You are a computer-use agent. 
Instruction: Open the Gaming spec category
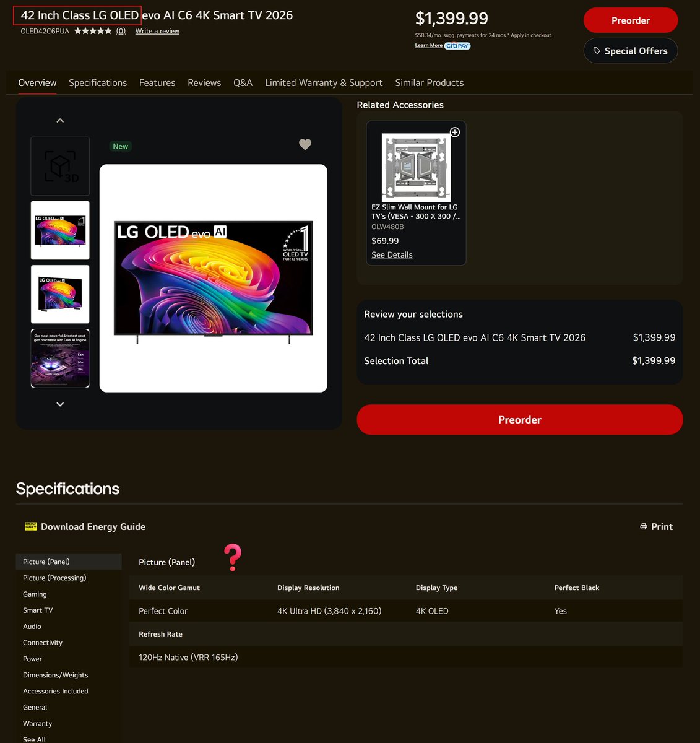(35, 594)
